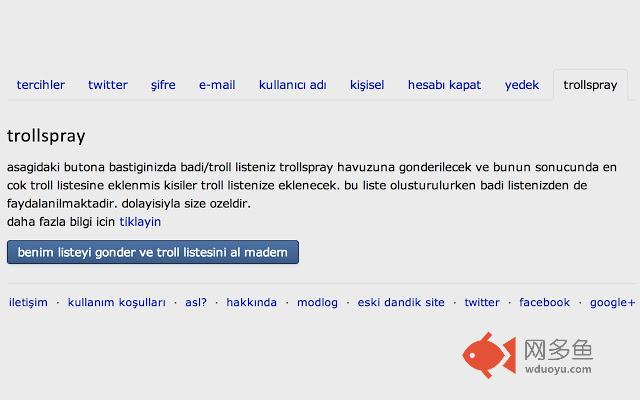Follow the tiklayin link for more info
The image size is (640, 400).
(x=140, y=222)
